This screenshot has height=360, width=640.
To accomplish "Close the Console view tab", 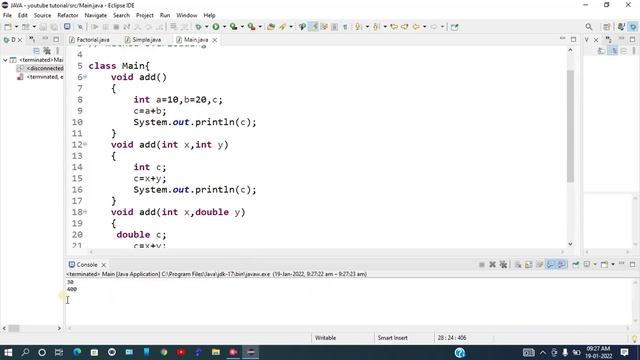I will pyautogui.click(x=104, y=265).
